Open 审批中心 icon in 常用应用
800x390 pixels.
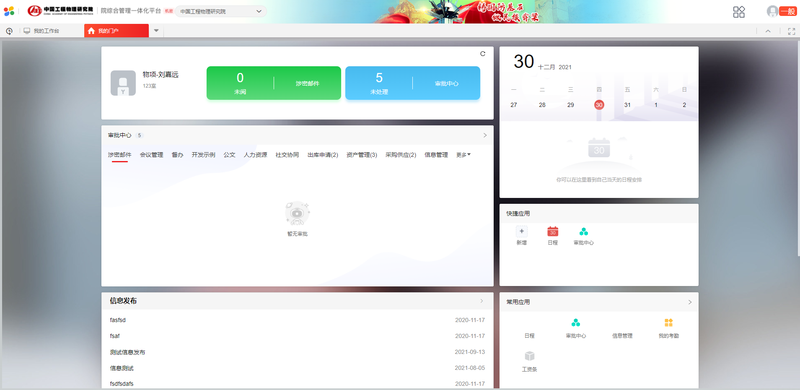pos(576,323)
